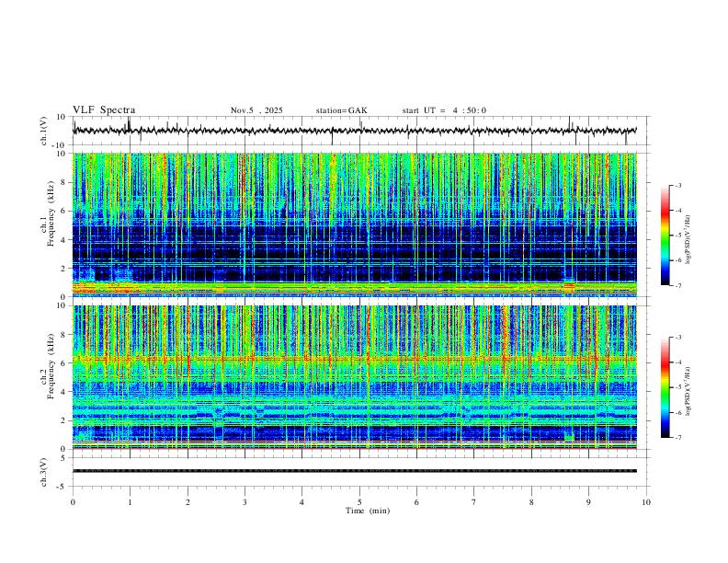Click ch.1 frequency axis tick "8"
The height and width of the screenshot is (563, 728).
[64, 182]
